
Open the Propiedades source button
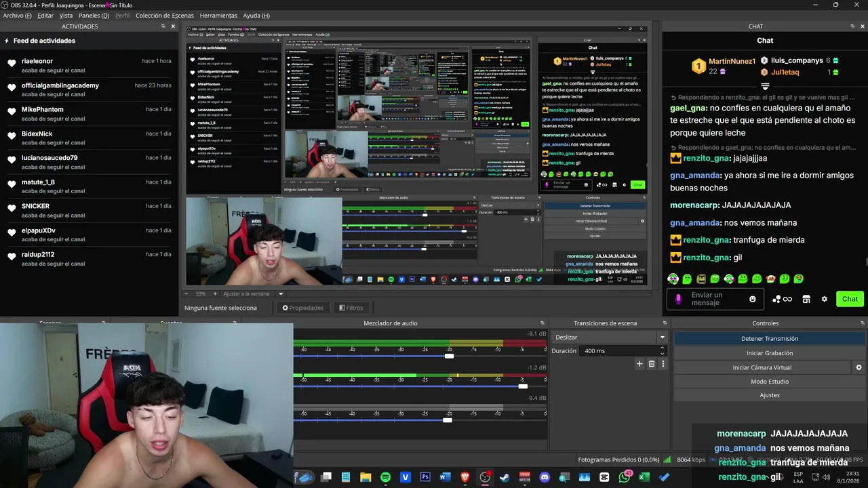coord(302,308)
